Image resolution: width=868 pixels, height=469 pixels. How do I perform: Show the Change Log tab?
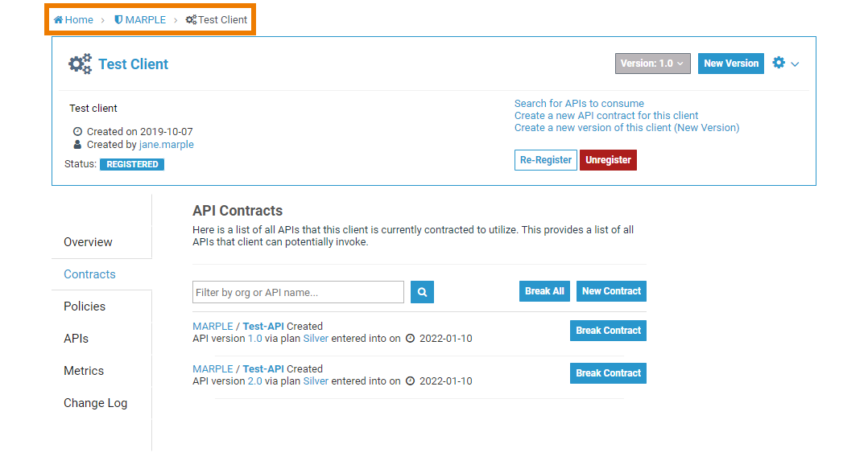pos(95,402)
